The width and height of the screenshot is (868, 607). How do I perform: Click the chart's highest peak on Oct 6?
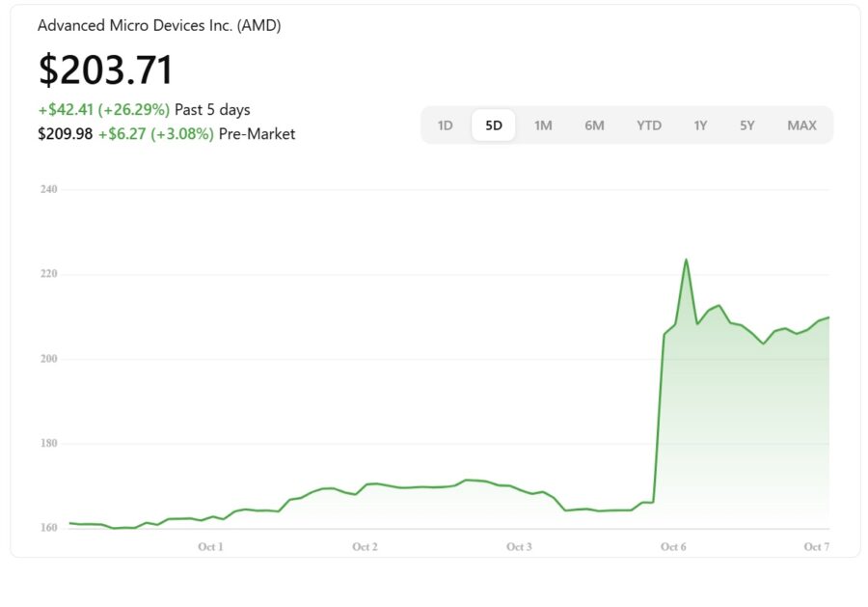click(686, 260)
